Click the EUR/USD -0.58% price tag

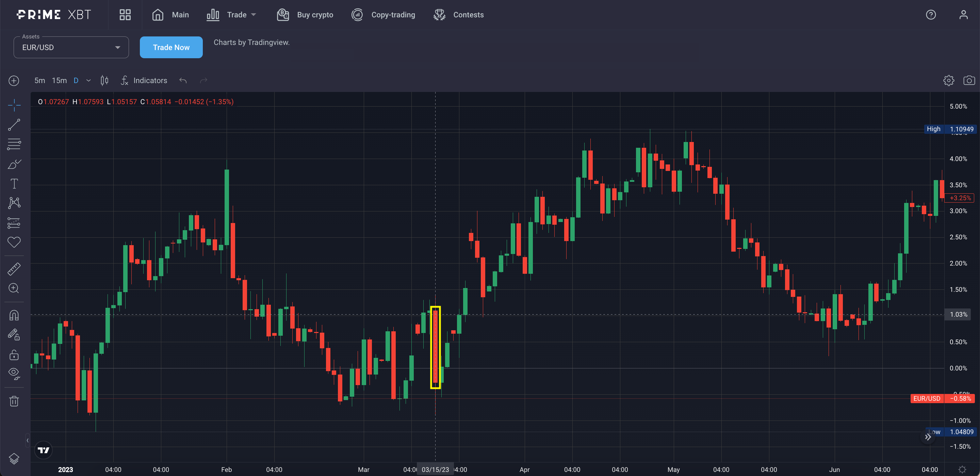943,398
